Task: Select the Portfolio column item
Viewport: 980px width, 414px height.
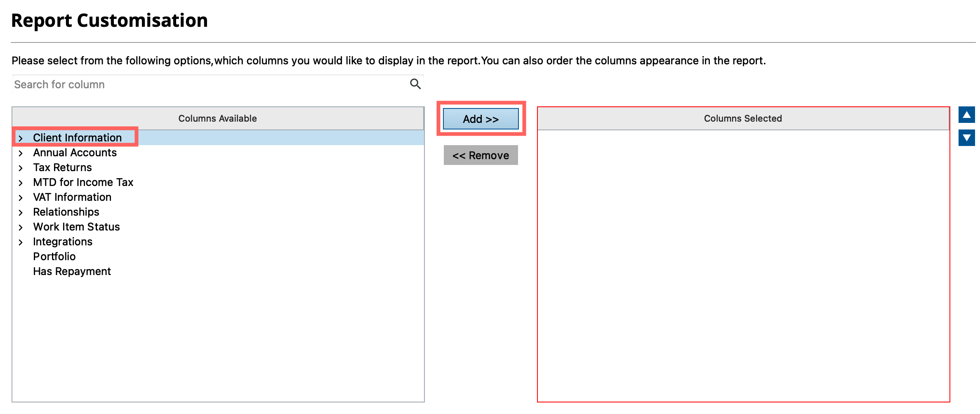Action: click(54, 256)
